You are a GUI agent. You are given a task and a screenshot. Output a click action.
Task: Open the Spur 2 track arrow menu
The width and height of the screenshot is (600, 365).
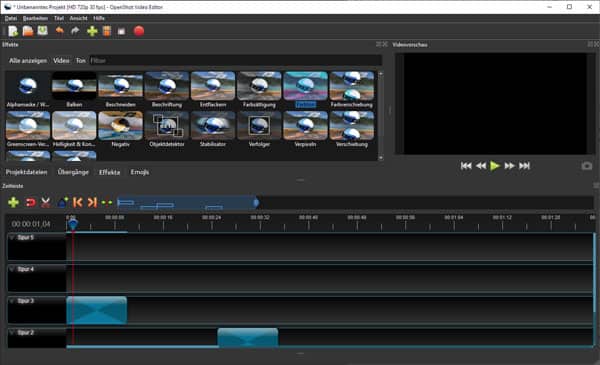[12, 332]
